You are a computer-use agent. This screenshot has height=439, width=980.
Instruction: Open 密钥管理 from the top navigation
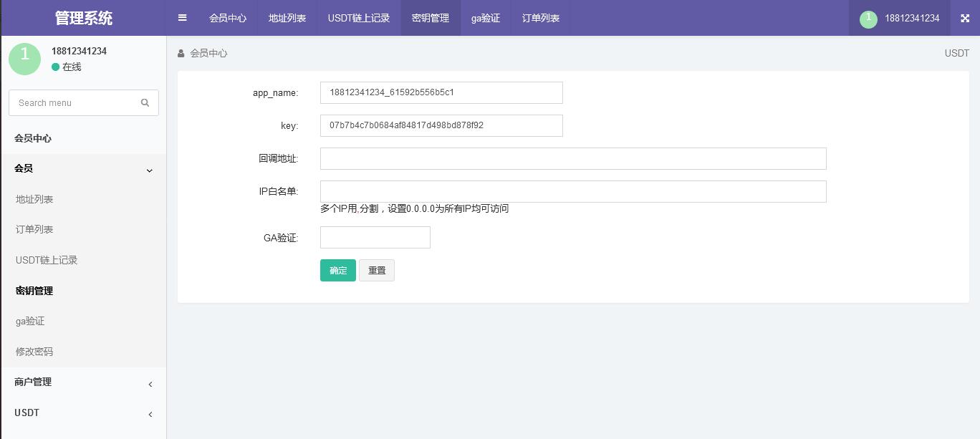[431, 18]
